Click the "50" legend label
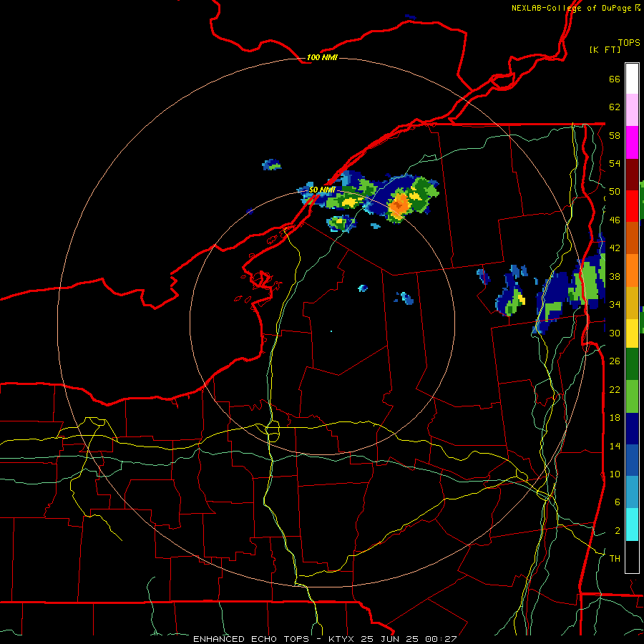Image resolution: width=644 pixels, height=644 pixels. pyautogui.click(x=615, y=191)
